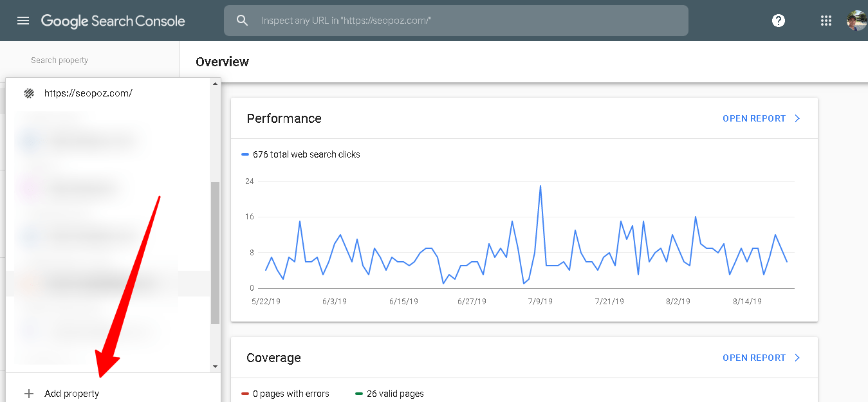Open the Coverage report via OPEN REPORT
The width and height of the screenshot is (868, 402).
click(x=753, y=357)
